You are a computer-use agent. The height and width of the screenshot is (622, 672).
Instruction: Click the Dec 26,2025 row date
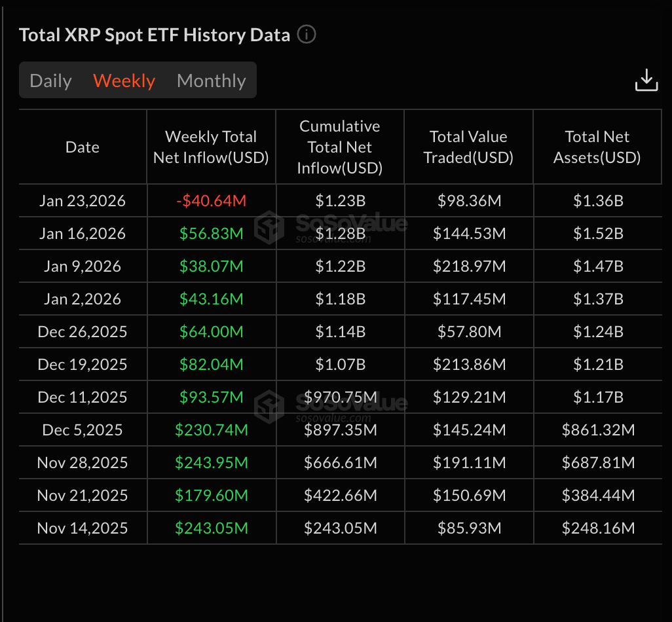click(x=82, y=331)
